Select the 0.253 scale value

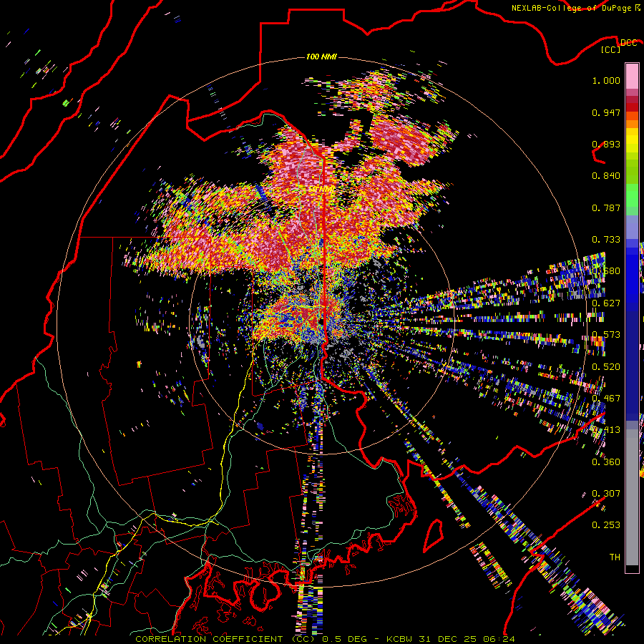[606, 525]
